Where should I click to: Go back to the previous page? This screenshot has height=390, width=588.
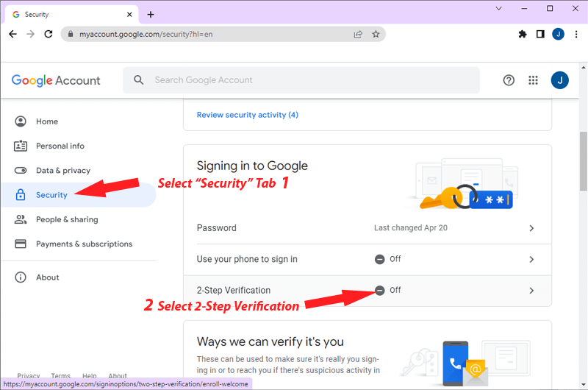[12, 34]
